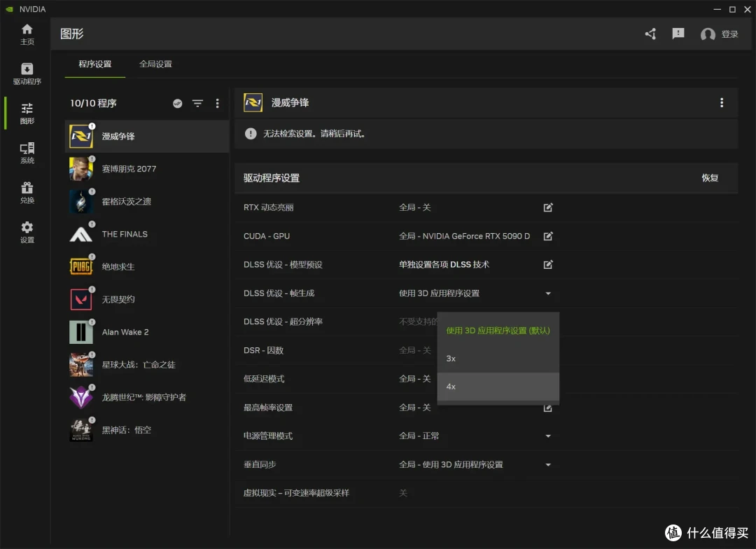Edit the CUDA - GPU setting

547,236
